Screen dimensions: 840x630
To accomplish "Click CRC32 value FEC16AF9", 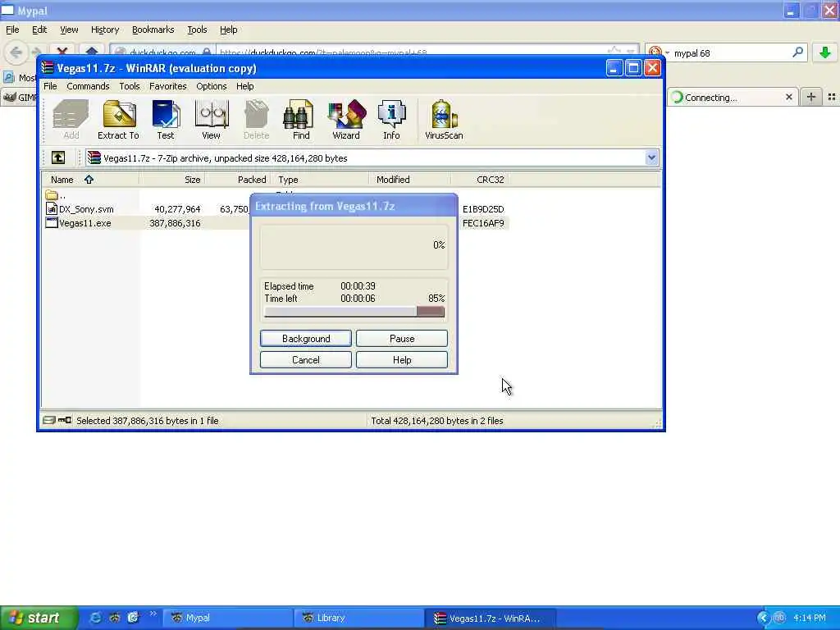I will click(483, 223).
